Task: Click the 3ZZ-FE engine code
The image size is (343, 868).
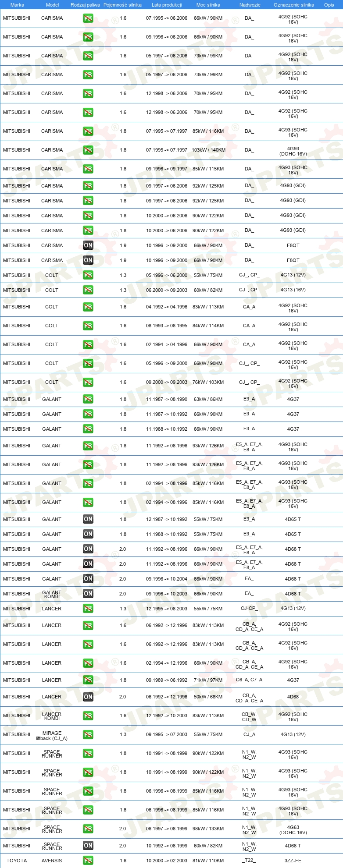Action: 293,861
